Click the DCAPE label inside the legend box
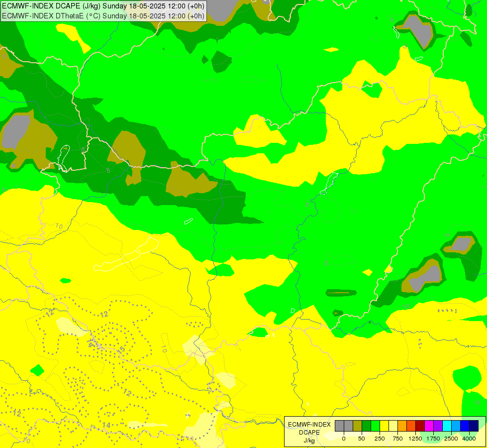The height and width of the screenshot is (448, 487). (309, 433)
